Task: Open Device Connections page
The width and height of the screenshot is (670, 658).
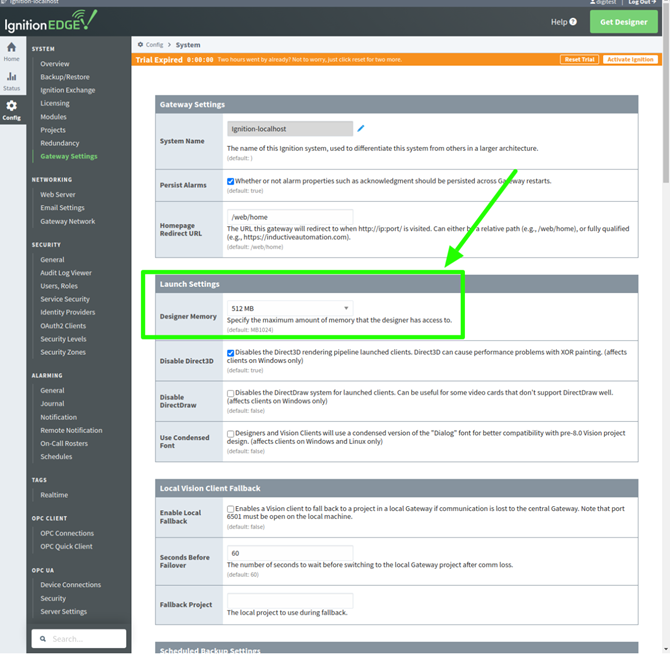Action: coord(71,585)
